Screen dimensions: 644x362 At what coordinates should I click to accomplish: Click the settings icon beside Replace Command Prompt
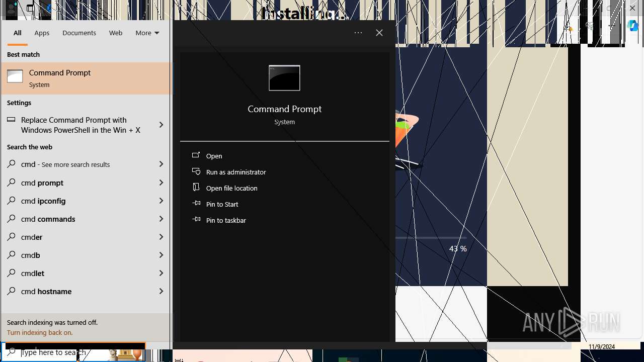click(x=11, y=120)
